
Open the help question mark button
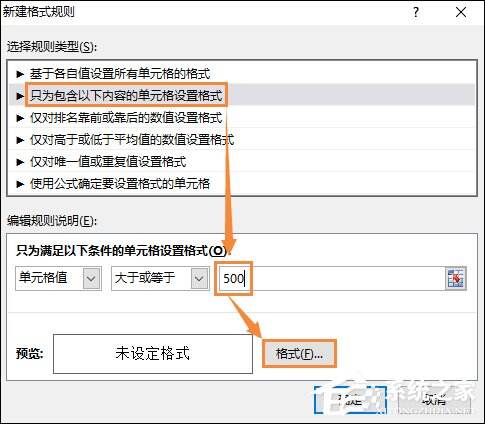click(x=416, y=13)
